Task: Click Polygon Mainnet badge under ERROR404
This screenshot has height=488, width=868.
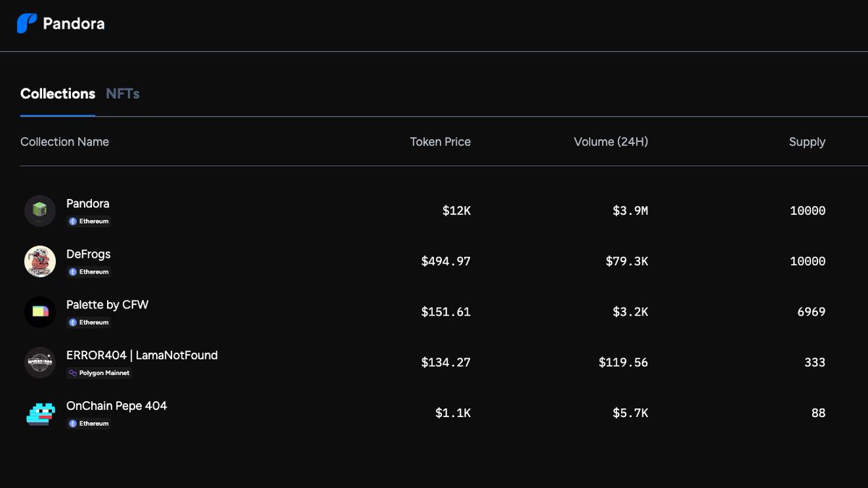Action: pos(99,373)
